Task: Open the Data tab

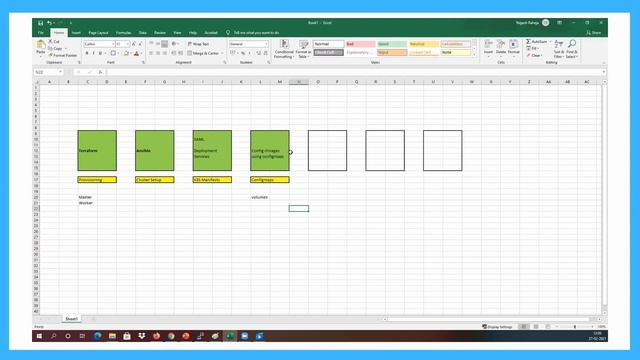Action: (x=142, y=33)
